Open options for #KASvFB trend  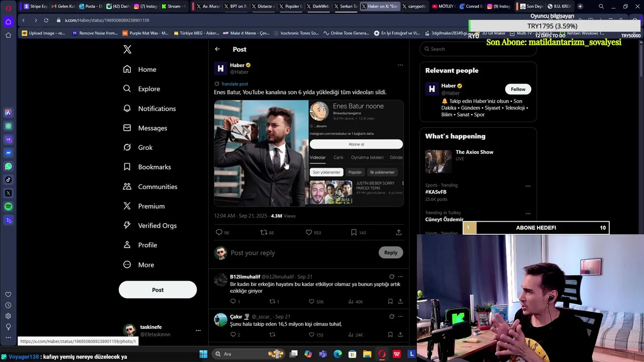click(x=528, y=186)
